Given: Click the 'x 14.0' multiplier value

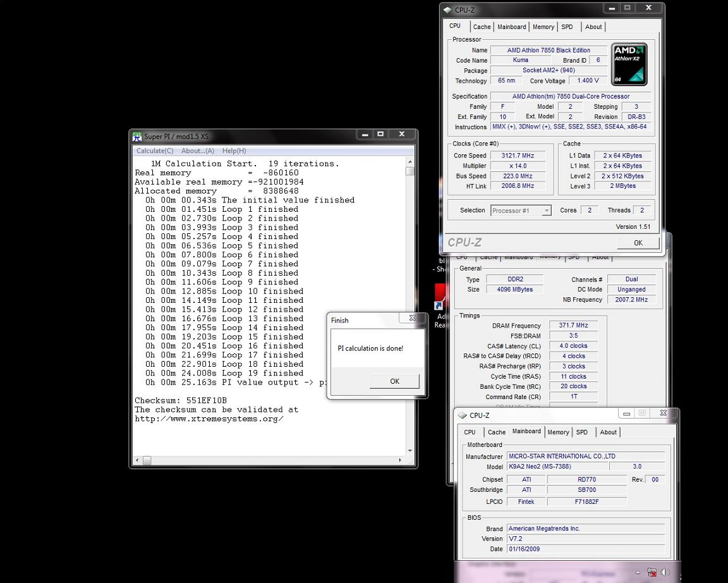Looking at the screenshot, I should (518, 166).
